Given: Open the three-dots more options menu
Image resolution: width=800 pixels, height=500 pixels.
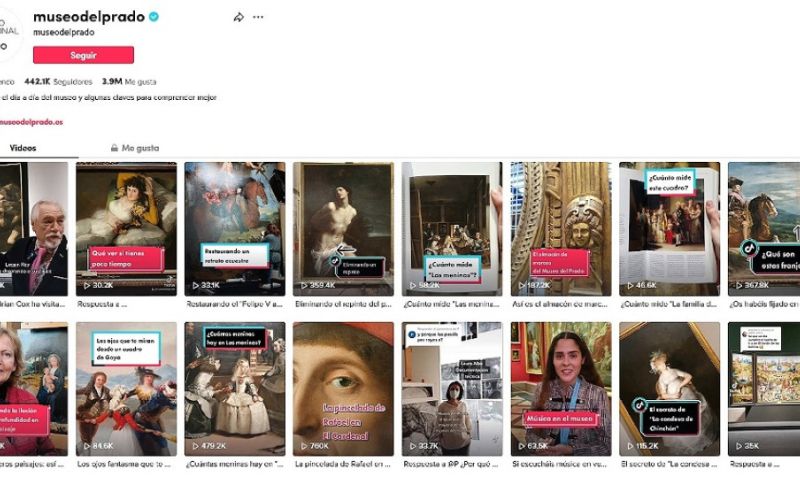Looking at the screenshot, I should pyautogui.click(x=258, y=17).
